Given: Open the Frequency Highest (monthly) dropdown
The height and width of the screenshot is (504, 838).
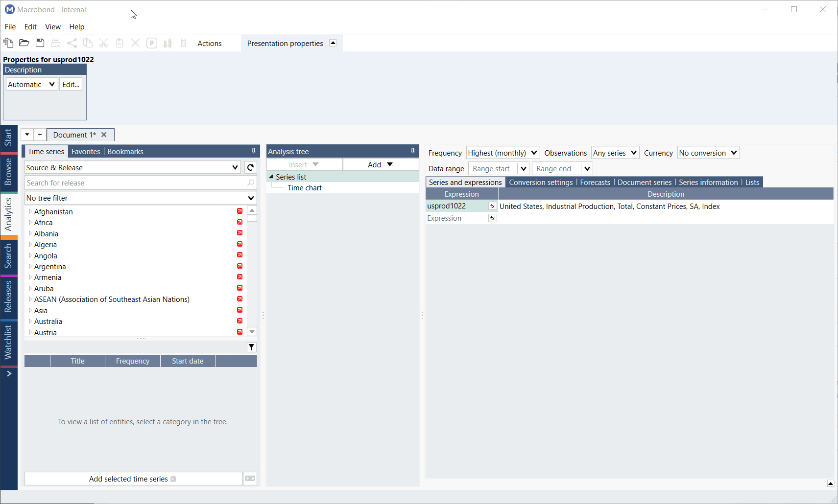Looking at the screenshot, I should 503,153.
